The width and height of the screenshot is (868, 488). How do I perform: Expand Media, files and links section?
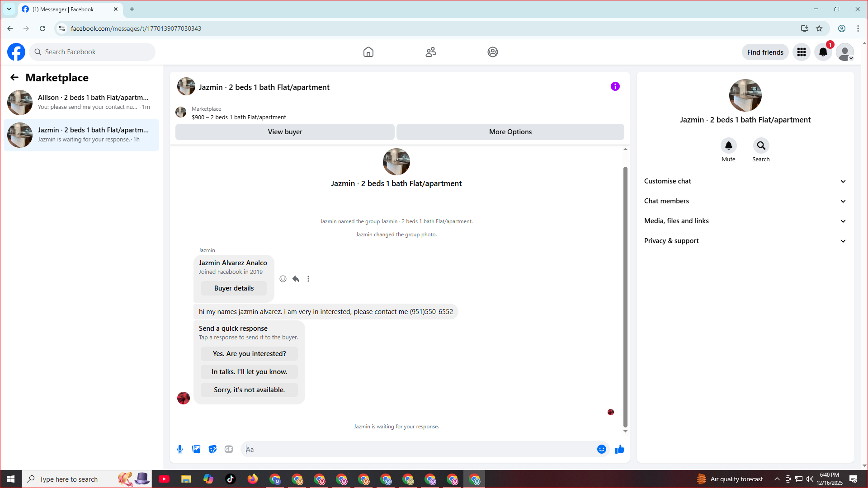(x=745, y=221)
